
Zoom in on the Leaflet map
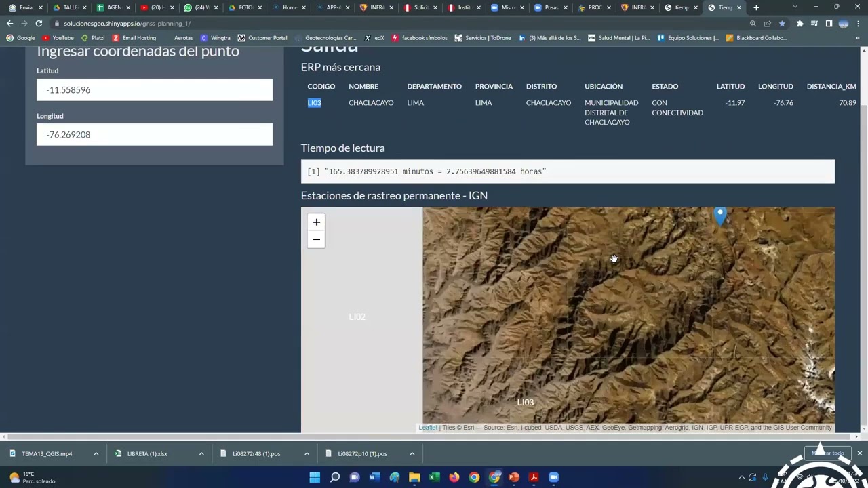pyautogui.click(x=316, y=222)
